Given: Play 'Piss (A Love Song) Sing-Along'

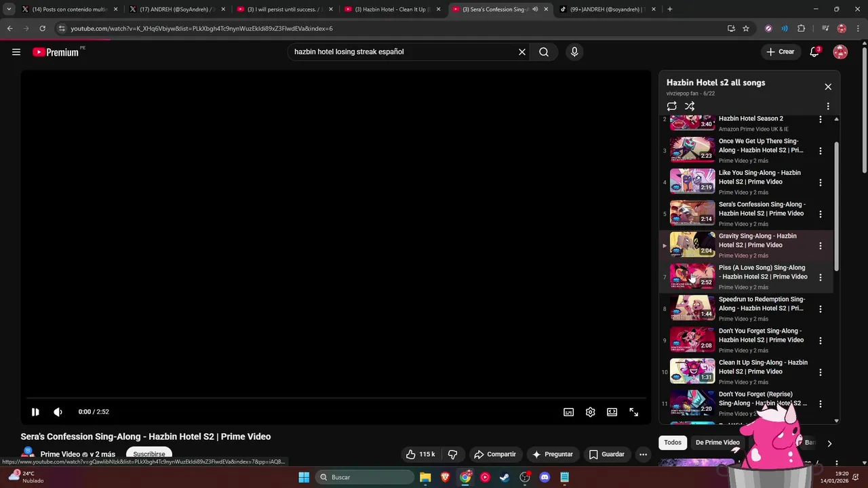Looking at the screenshot, I should [x=746, y=277].
